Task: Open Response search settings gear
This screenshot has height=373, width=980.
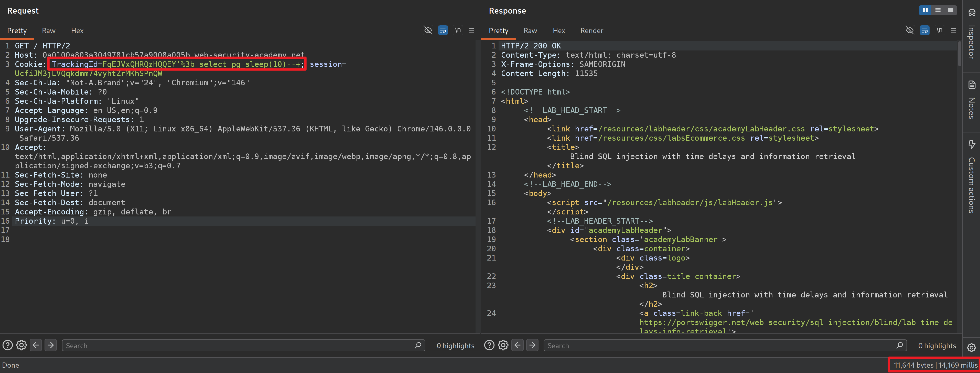Action: point(503,345)
